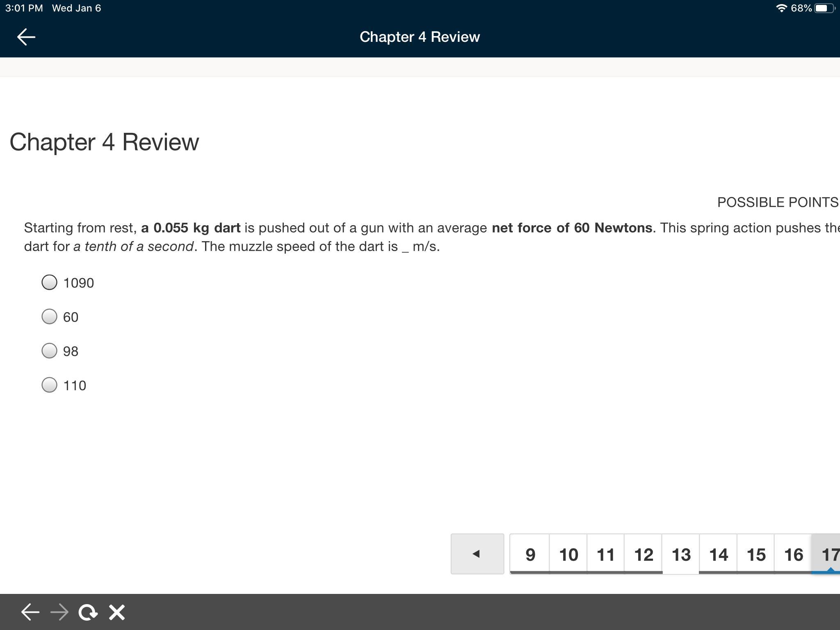Go to question 10
The height and width of the screenshot is (630, 840).
click(x=568, y=555)
